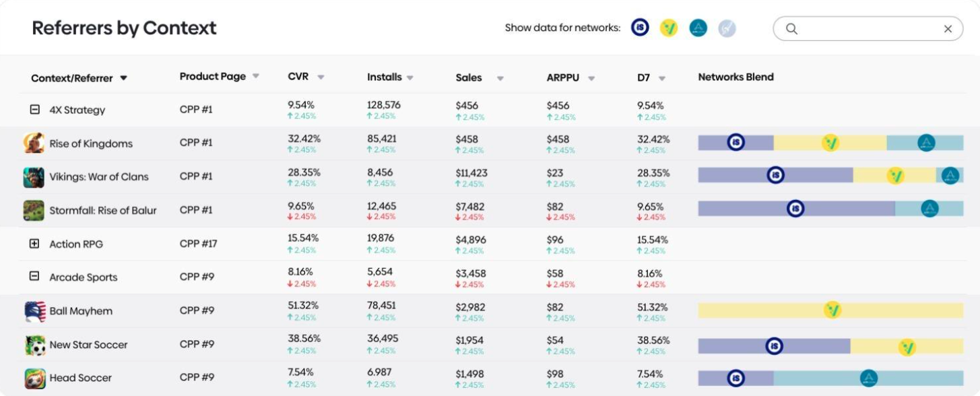This screenshot has width=980, height=396.
Task: Collapse the Arcade Sports group
Action: click(34, 276)
